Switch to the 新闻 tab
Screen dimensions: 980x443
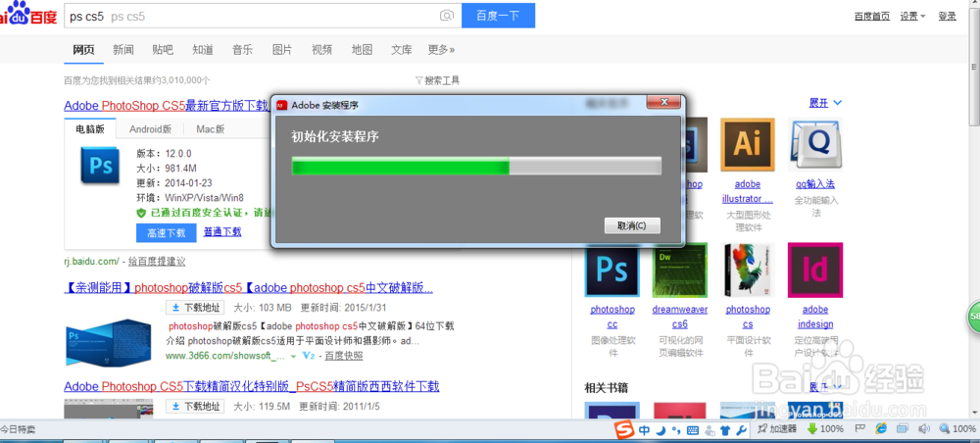123,49
